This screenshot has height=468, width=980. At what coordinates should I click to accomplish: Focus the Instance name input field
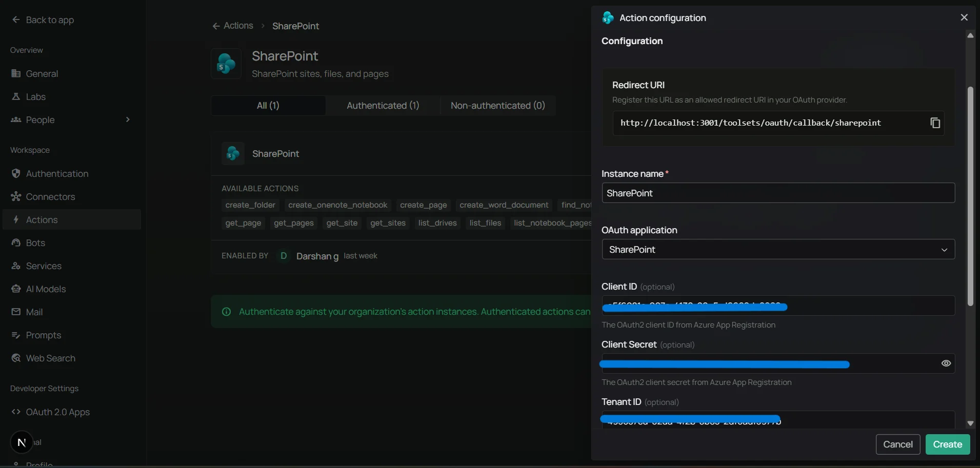(778, 193)
